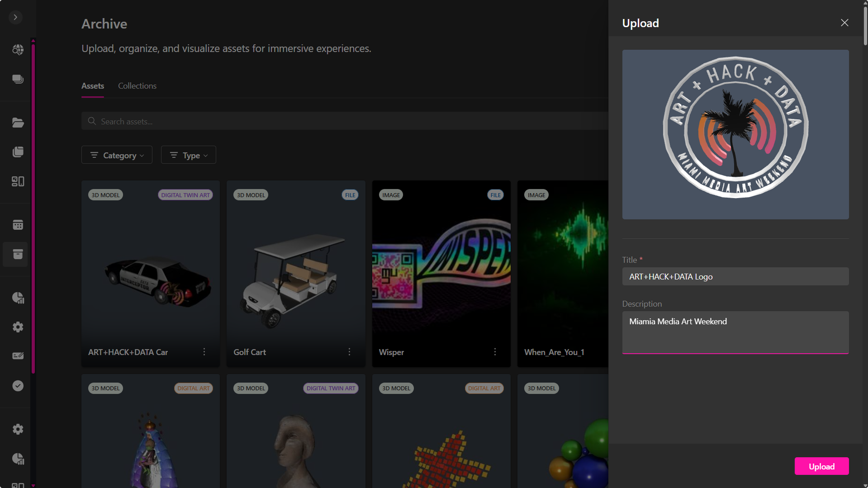The width and height of the screenshot is (868, 488).
Task: Expand the sidebar with the arrow button
Action: click(15, 17)
